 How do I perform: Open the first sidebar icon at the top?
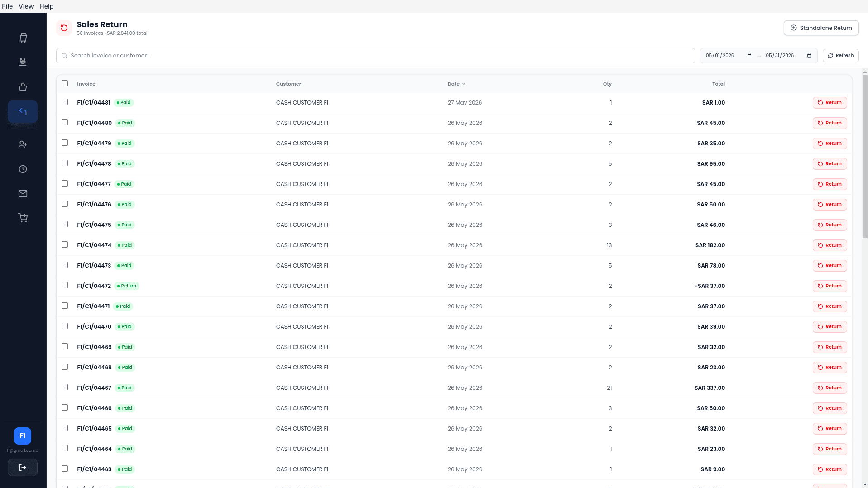point(23,38)
